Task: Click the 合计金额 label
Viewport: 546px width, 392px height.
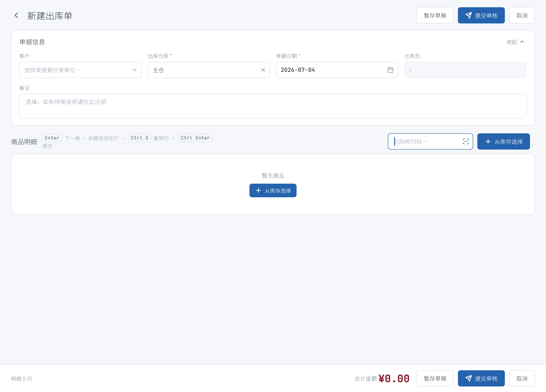Action: coord(365,379)
